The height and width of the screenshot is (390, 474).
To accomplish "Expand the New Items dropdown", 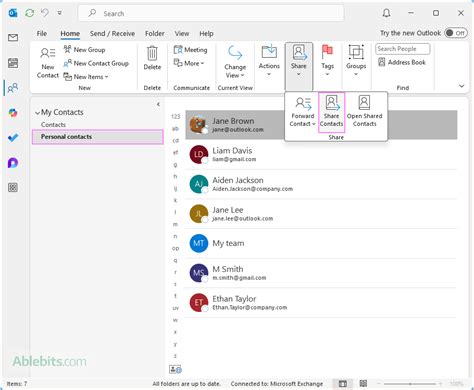I will (86, 77).
